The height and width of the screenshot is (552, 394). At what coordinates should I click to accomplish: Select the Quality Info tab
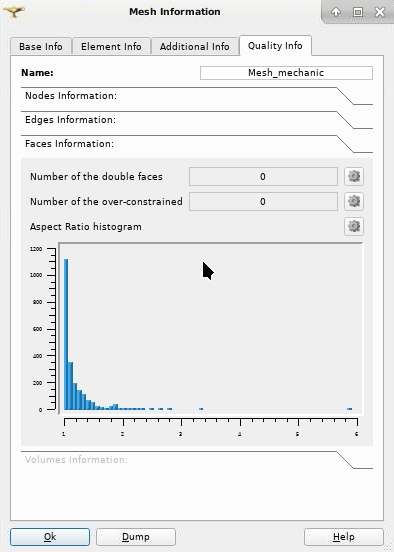[x=275, y=46]
